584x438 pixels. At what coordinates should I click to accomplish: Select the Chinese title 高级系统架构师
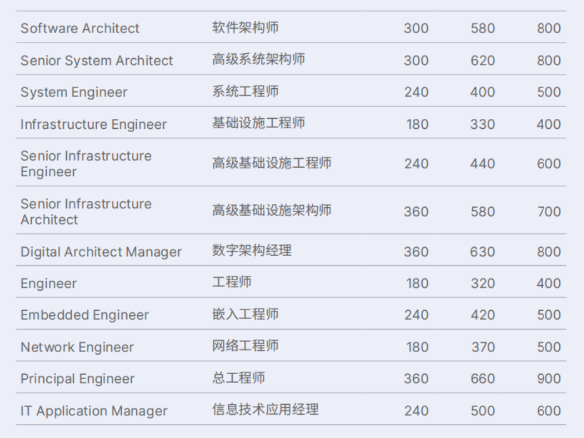[x=258, y=59]
